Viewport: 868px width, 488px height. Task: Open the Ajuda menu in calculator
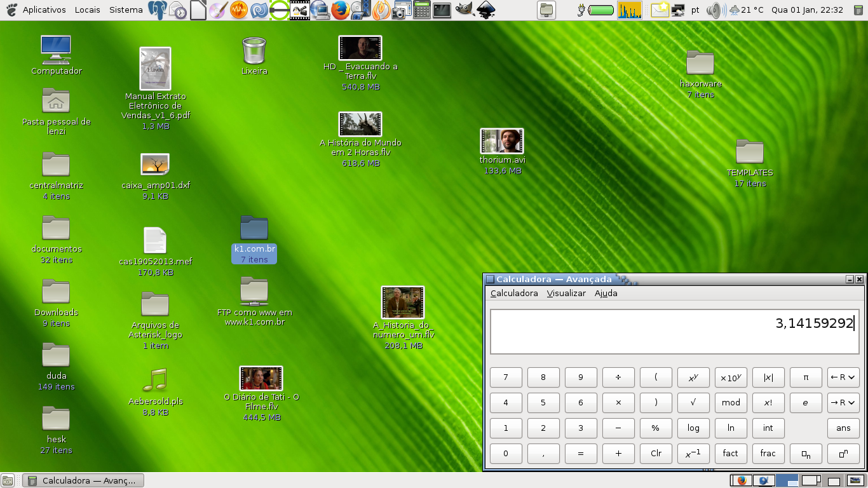pyautogui.click(x=606, y=294)
